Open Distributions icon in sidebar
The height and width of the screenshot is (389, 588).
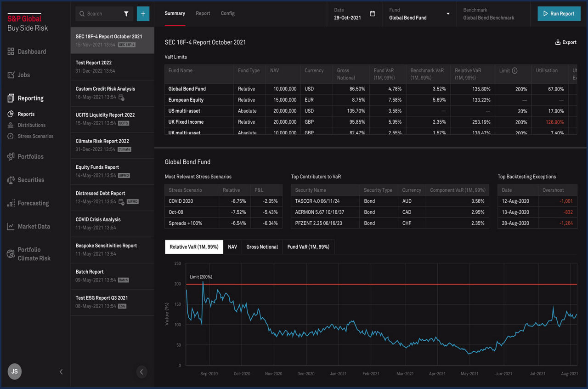tap(11, 125)
